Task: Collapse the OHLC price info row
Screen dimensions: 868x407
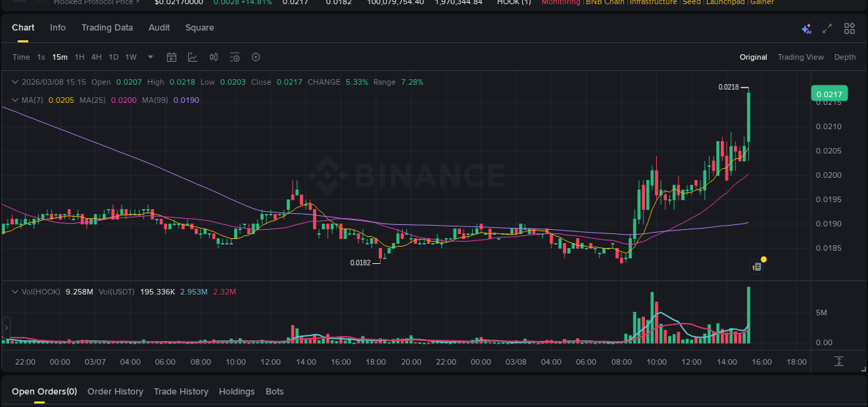Action: pos(14,82)
